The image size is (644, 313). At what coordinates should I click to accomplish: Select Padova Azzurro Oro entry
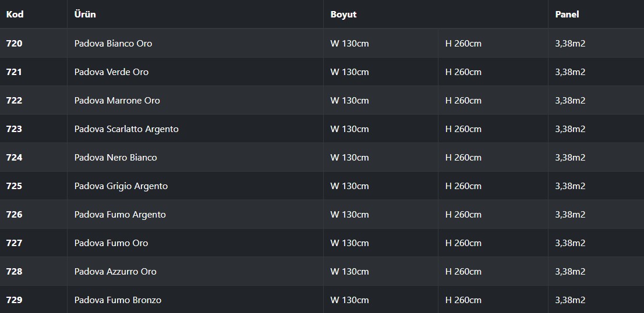(115, 272)
